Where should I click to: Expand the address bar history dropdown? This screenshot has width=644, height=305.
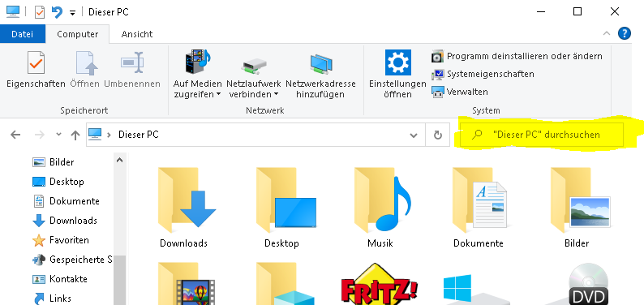[x=414, y=135]
